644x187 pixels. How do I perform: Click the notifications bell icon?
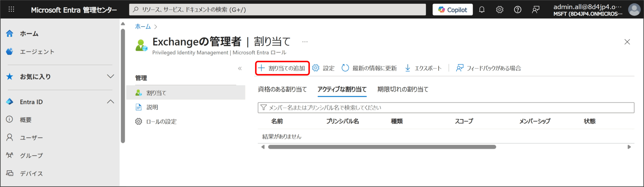pos(481,10)
